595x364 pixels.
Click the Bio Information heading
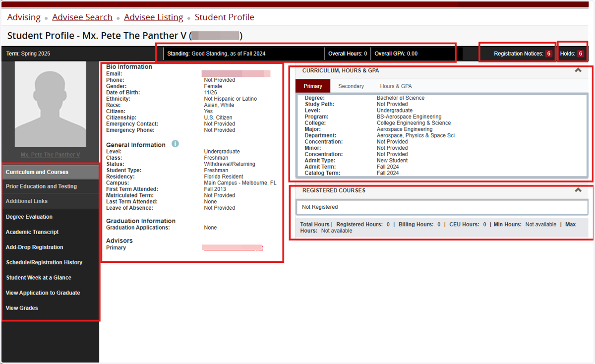[129, 66]
